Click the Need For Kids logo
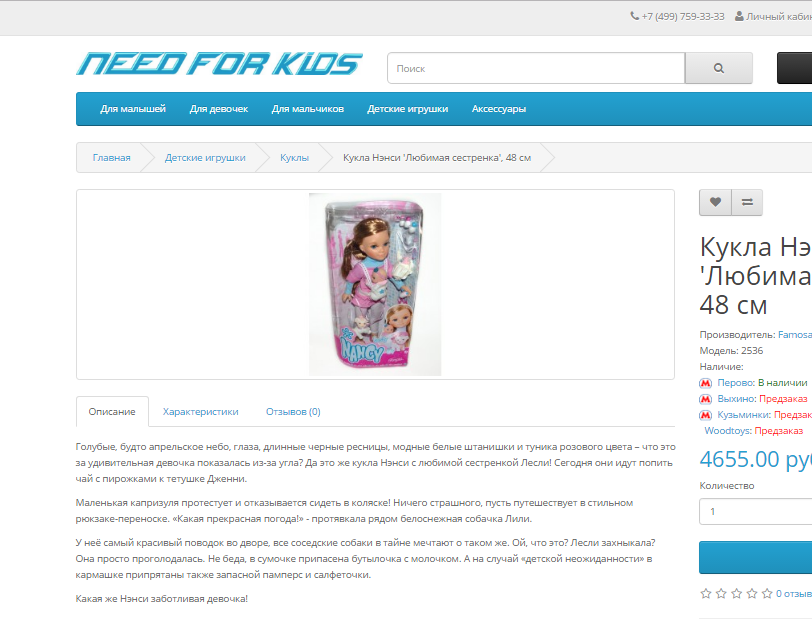Screen dimensions: 812x632 [220, 64]
